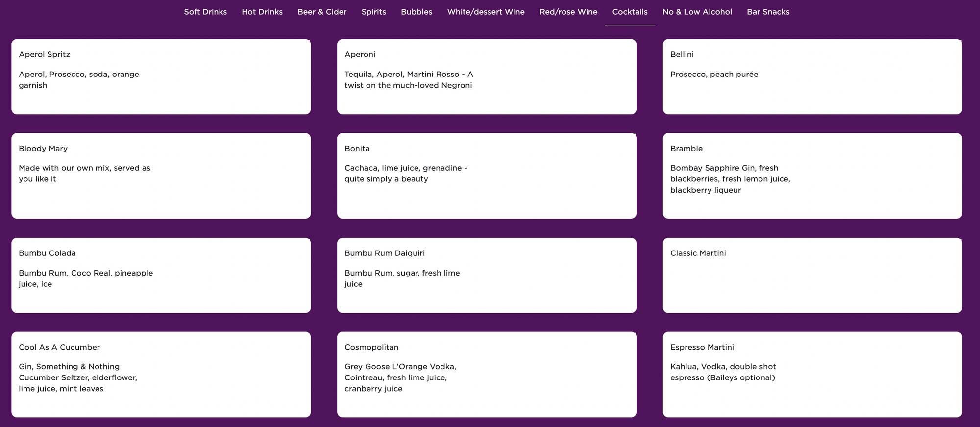980x427 pixels.
Task: Choose the Classic Martini title
Action: 698,253
